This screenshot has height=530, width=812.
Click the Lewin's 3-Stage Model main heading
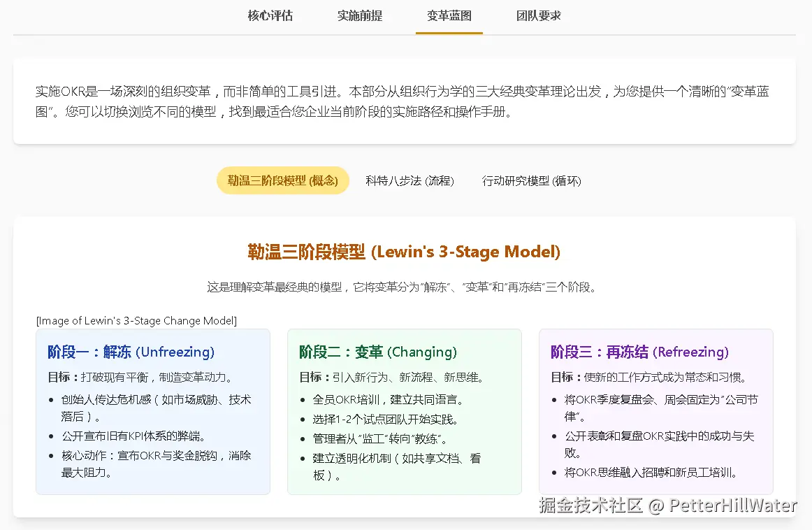pyautogui.click(x=404, y=252)
